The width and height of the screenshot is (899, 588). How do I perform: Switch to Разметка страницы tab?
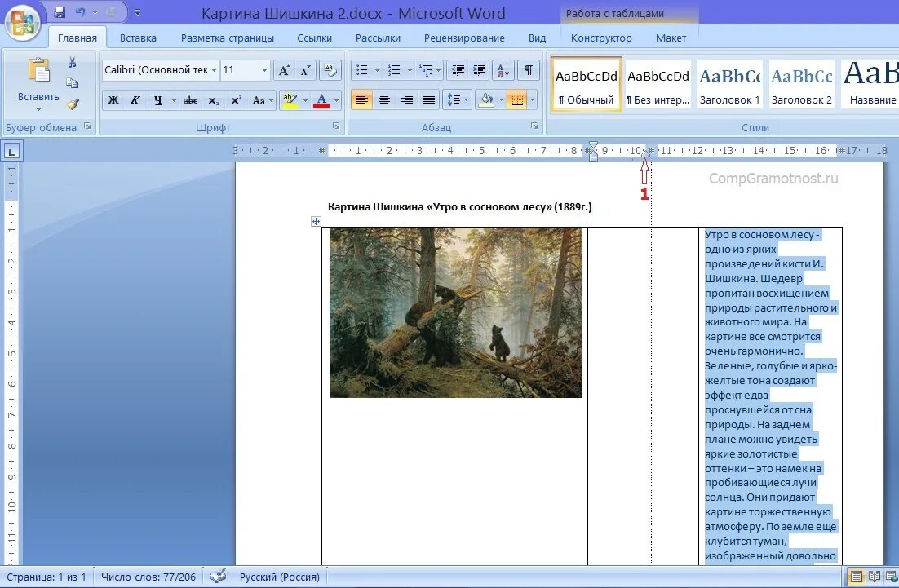227,38
